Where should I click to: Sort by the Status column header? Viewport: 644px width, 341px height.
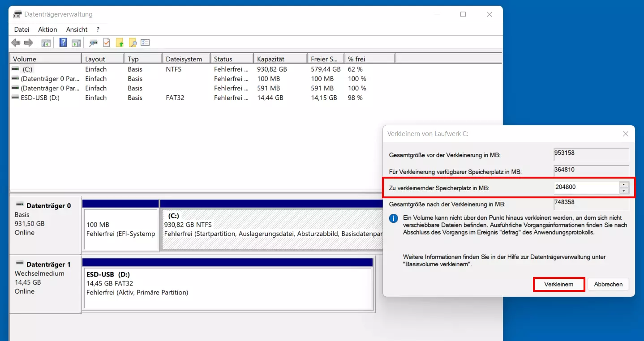tap(232, 59)
